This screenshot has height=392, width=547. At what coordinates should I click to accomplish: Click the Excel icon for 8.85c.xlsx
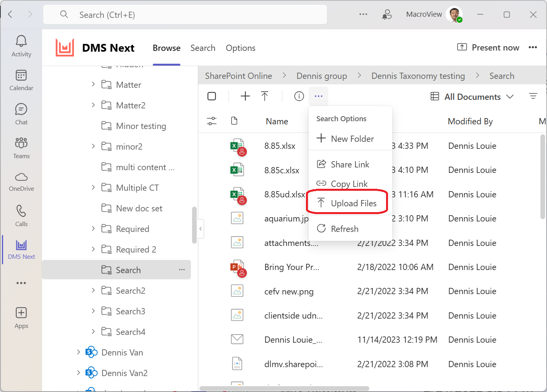coord(237,170)
